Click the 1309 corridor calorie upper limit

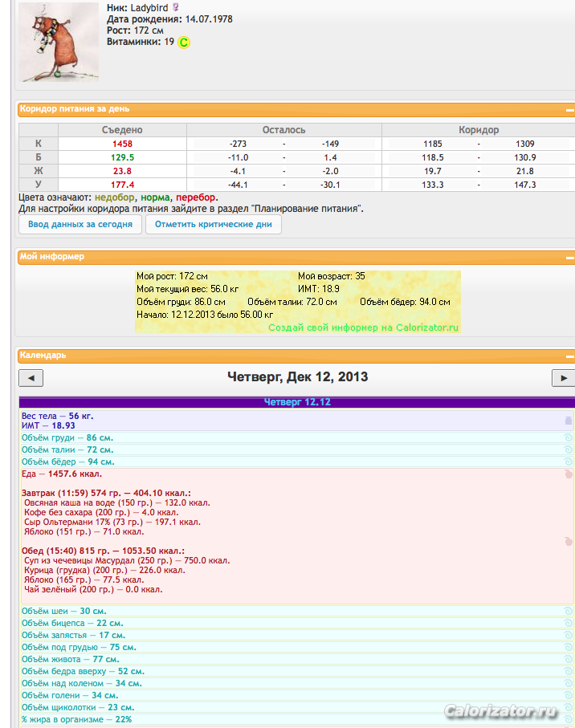(525, 144)
